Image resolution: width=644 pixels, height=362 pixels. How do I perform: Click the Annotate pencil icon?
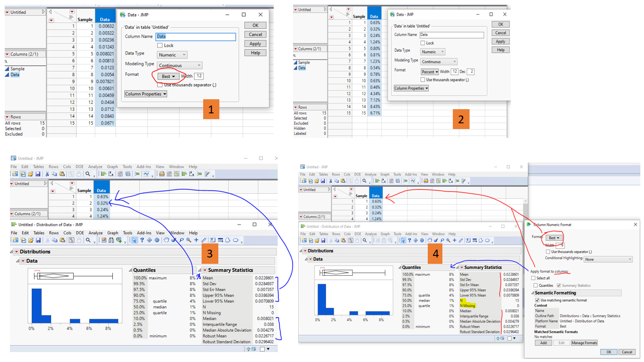pyautogui.click(x=204, y=240)
